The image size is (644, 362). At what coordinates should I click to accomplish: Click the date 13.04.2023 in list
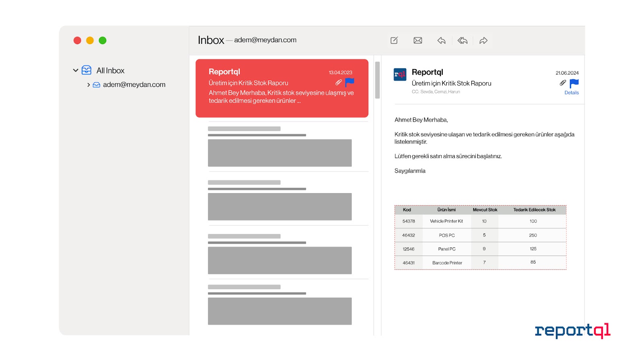(x=341, y=72)
